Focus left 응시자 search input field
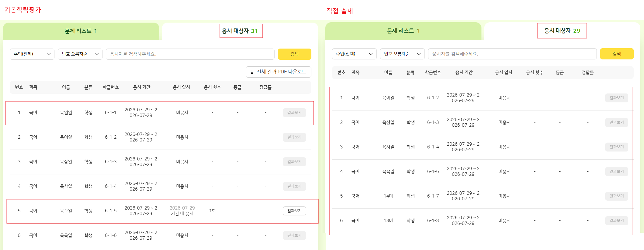Viewport: 644px width, 250px height. pyautogui.click(x=190, y=54)
